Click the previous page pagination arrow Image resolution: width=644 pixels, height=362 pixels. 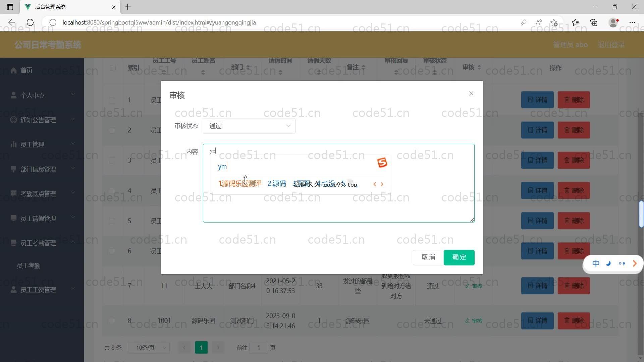(x=184, y=348)
